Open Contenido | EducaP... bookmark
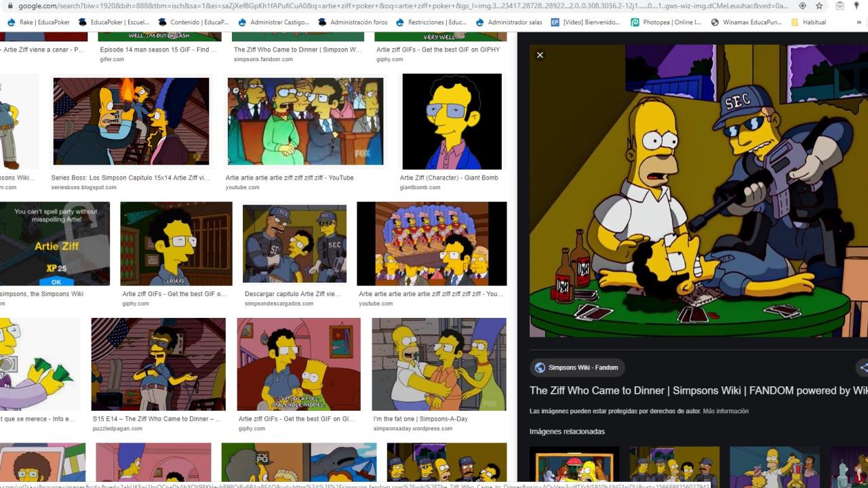The width and height of the screenshot is (868, 488). pyautogui.click(x=193, y=22)
